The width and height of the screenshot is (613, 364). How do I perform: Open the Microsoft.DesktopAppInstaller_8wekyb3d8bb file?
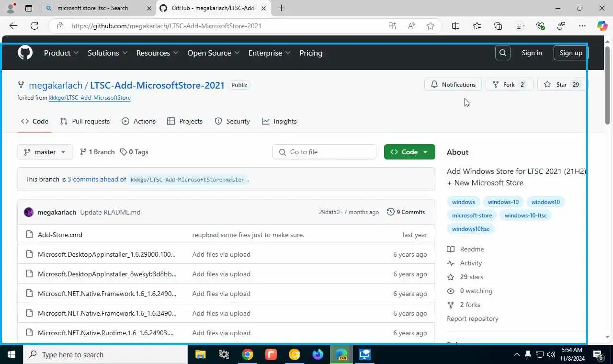coord(107,274)
